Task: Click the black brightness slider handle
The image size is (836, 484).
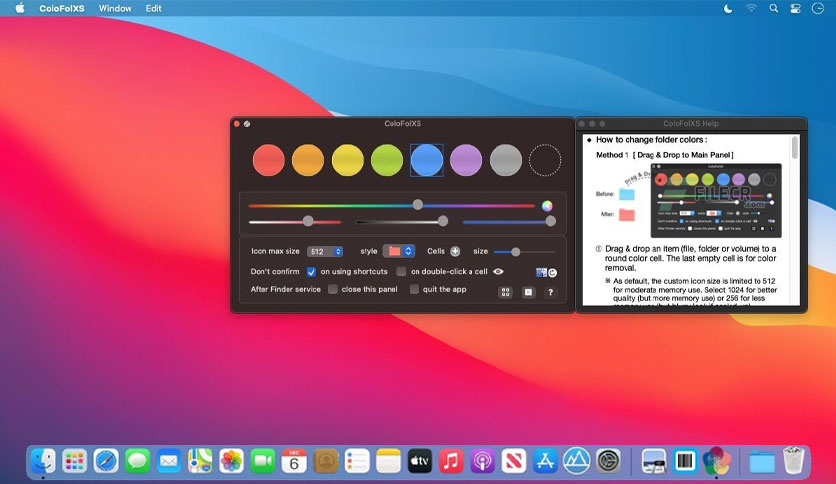Action: coord(443,221)
